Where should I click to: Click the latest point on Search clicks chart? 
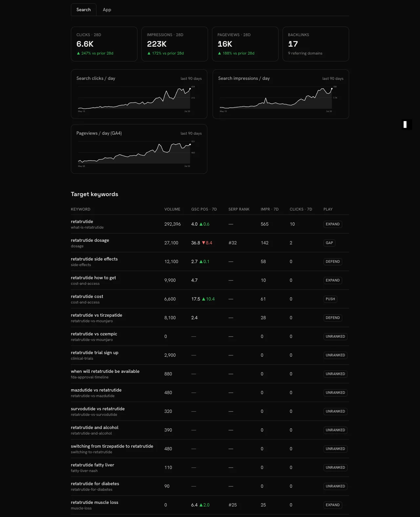click(x=190, y=89)
